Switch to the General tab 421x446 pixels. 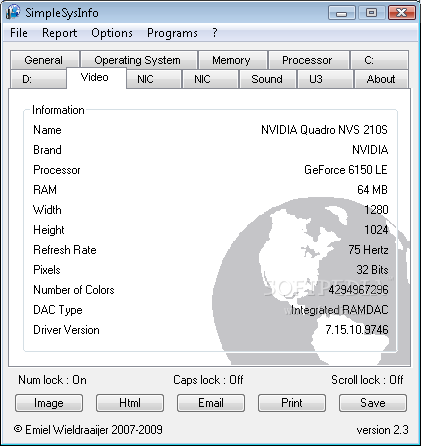point(44,60)
